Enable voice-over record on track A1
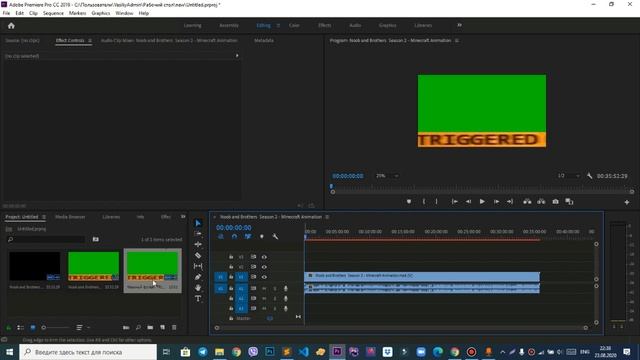 (x=286, y=289)
